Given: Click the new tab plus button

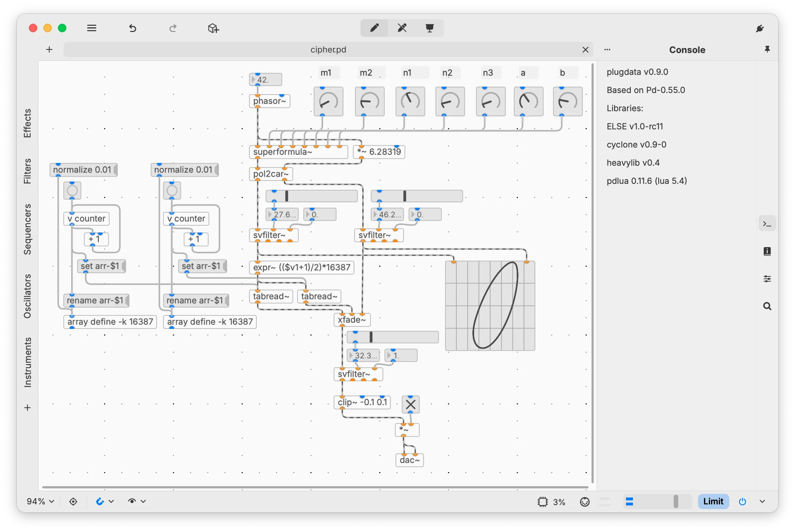Looking at the screenshot, I should click(49, 49).
